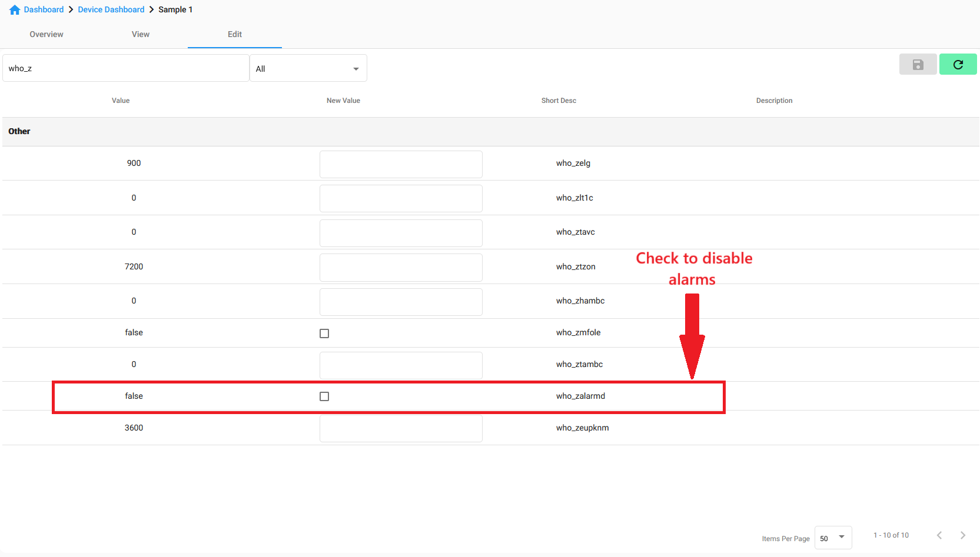Click New Value field for who_zeupknm
The width and height of the screenshot is (980, 557).
(401, 429)
